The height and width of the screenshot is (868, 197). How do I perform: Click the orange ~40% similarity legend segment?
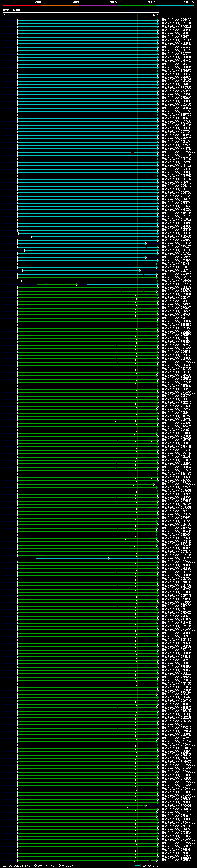60,6
